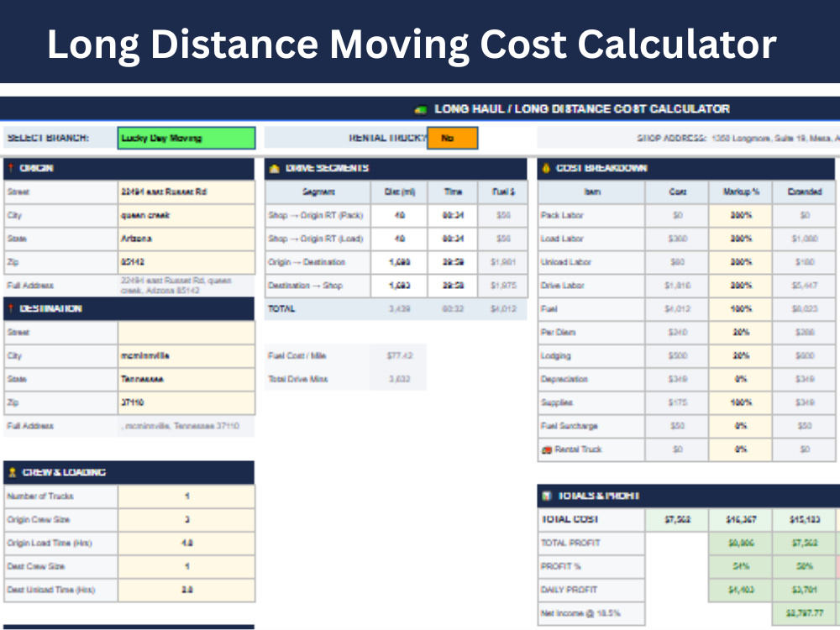Viewport: 840px width, 630px height.
Task: Click the Shop Address text in the header
Action: click(x=738, y=139)
